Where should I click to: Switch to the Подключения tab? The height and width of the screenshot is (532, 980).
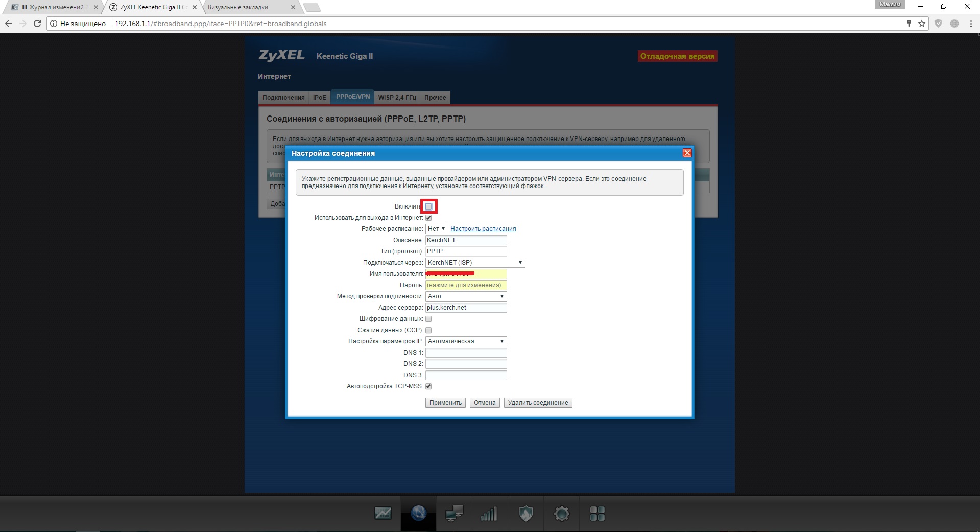pos(283,97)
